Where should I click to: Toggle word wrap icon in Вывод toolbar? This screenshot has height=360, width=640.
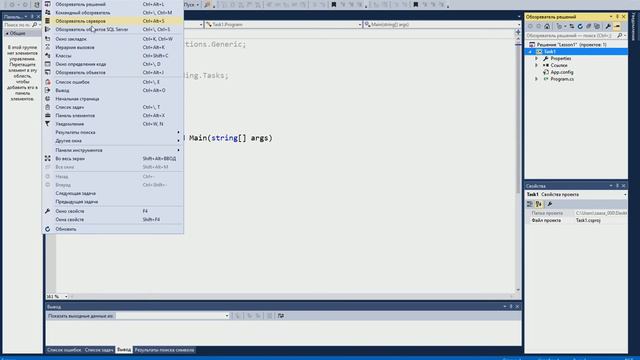click(x=281, y=316)
